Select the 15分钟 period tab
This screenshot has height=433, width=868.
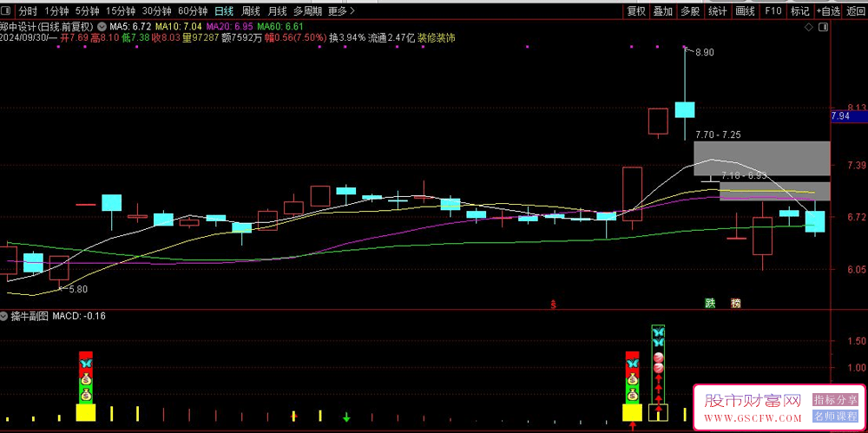[120, 10]
